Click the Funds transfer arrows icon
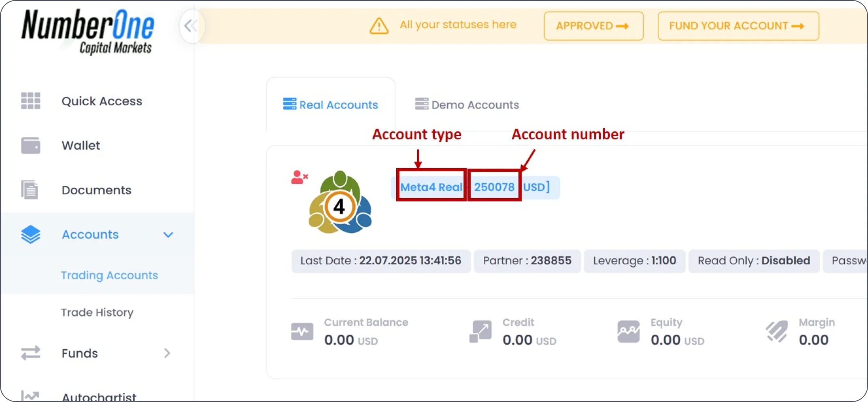 (31, 353)
